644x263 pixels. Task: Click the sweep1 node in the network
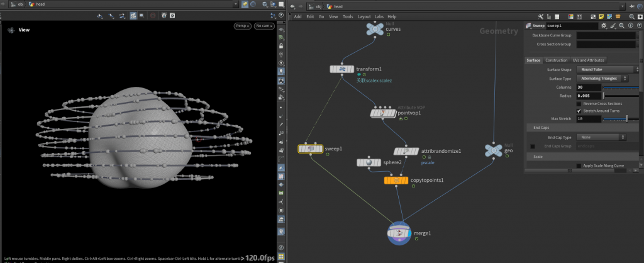point(310,149)
